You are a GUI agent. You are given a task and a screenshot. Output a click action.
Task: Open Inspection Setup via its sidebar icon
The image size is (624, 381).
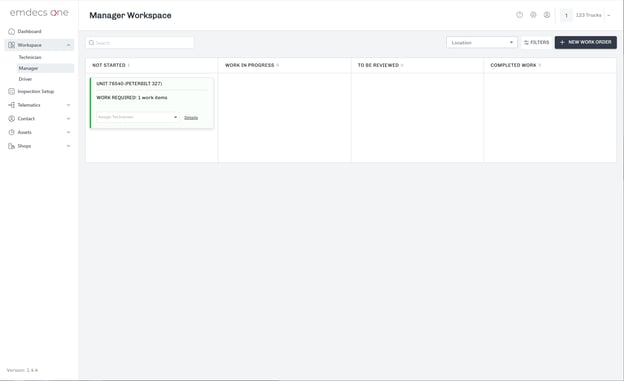click(x=12, y=92)
